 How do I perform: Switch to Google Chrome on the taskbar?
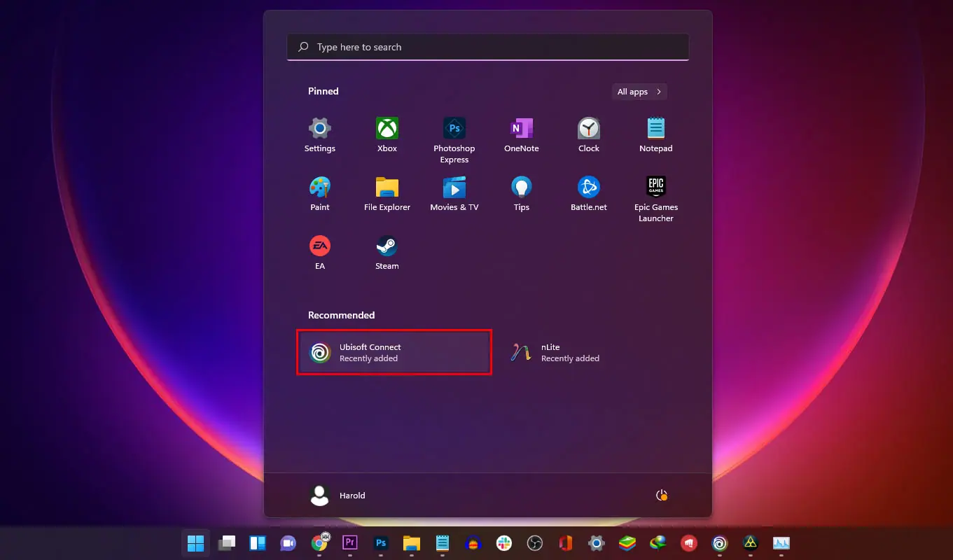tap(319, 542)
